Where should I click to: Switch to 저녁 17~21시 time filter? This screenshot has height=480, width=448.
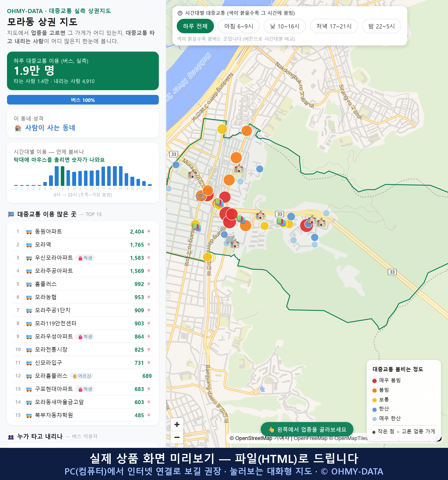pyautogui.click(x=334, y=26)
